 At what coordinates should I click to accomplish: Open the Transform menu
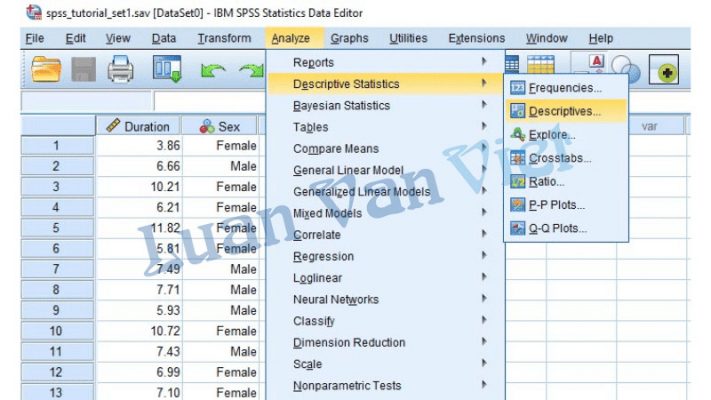pyautogui.click(x=224, y=39)
